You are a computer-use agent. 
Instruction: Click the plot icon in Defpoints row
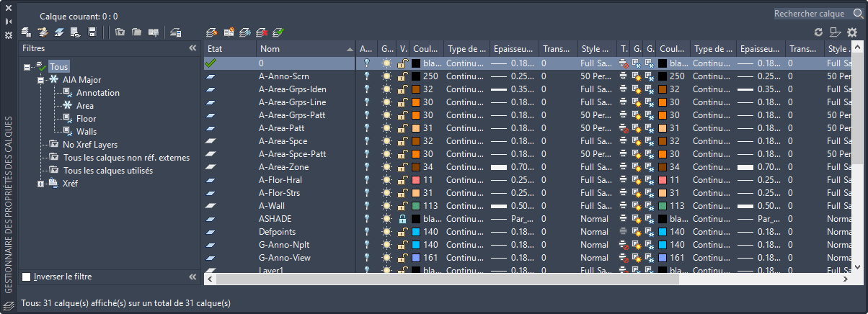pyautogui.click(x=624, y=232)
